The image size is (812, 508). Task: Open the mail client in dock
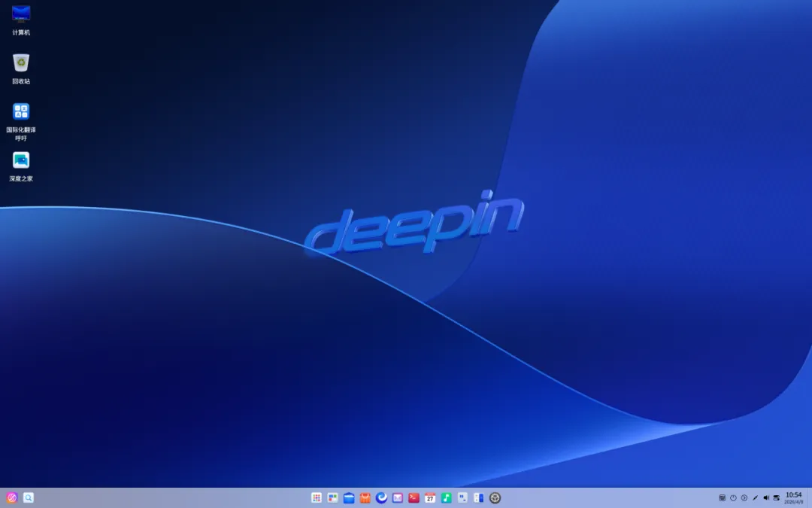[397, 497]
